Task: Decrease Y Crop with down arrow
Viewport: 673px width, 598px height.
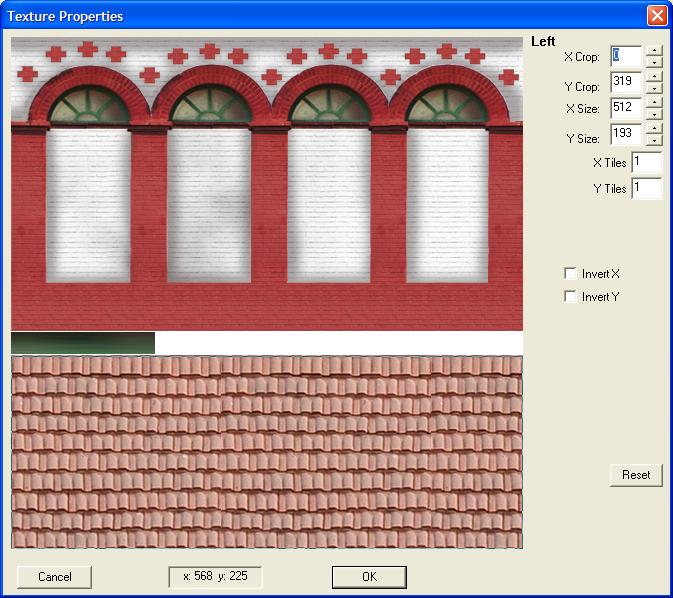Action: pyautogui.click(x=653, y=88)
